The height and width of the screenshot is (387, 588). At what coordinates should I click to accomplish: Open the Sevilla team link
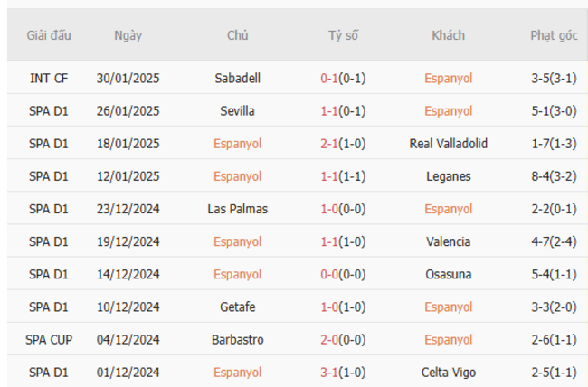(x=237, y=111)
